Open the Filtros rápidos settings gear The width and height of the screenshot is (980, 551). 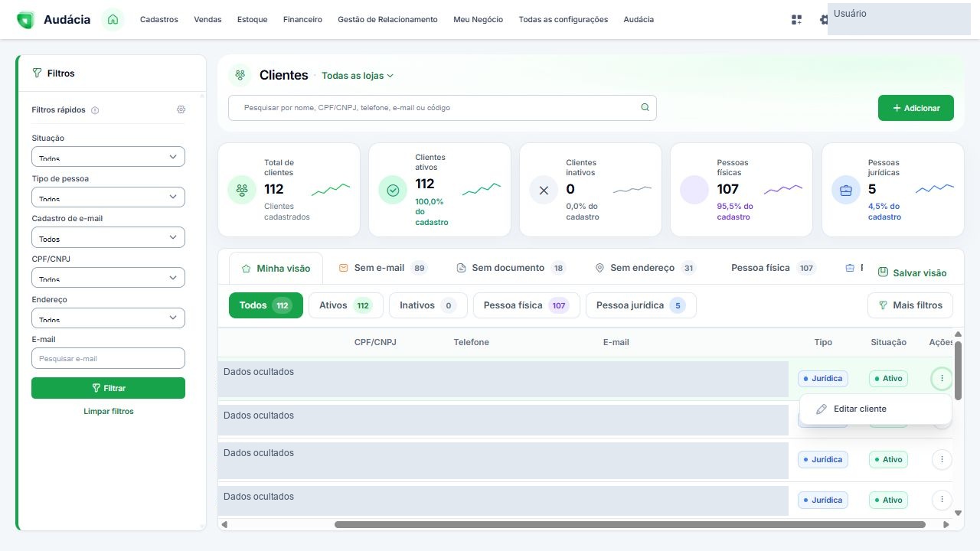(181, 109)
